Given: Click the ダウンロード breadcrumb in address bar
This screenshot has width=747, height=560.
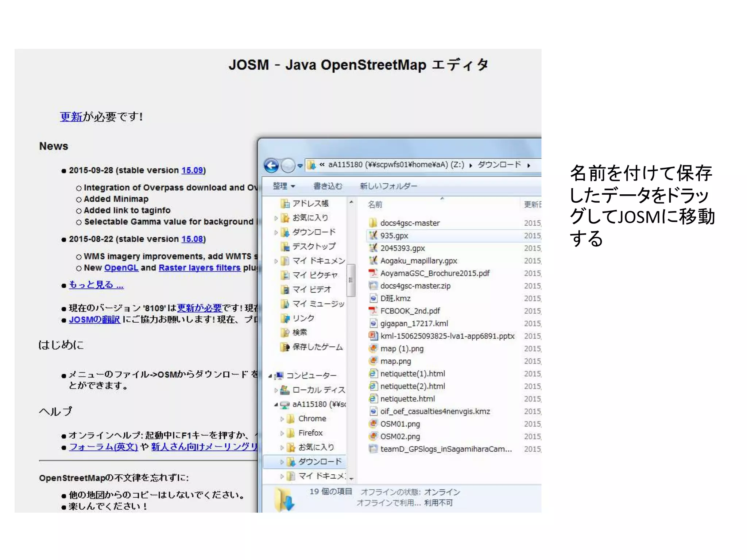Looking at the screenshot, I should (499, 165).
